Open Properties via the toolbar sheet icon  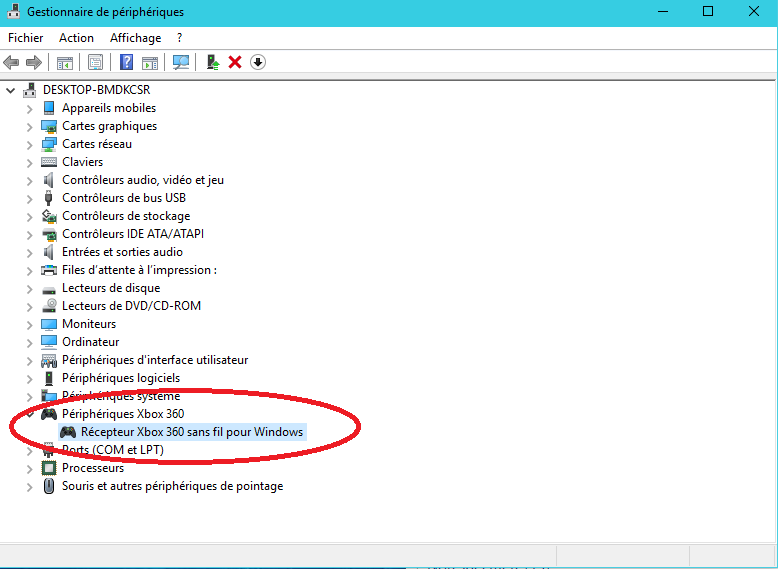coord(95,63)
